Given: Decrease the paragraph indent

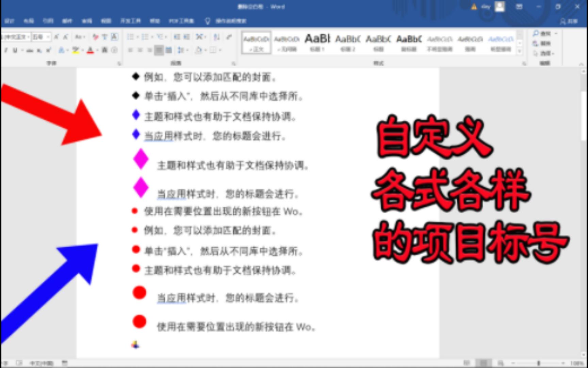Looking at the screenshot, I should 177,37.
